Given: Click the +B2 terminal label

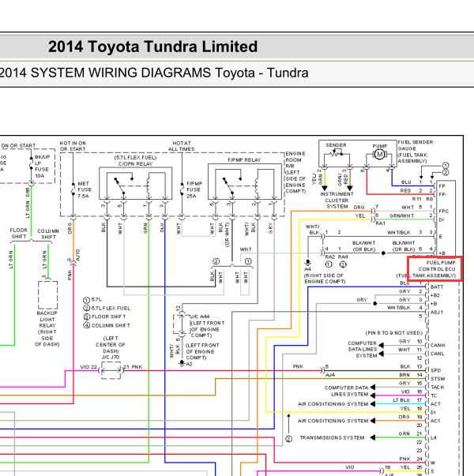Looking at the screenshot, I should (x=434, y=295).
